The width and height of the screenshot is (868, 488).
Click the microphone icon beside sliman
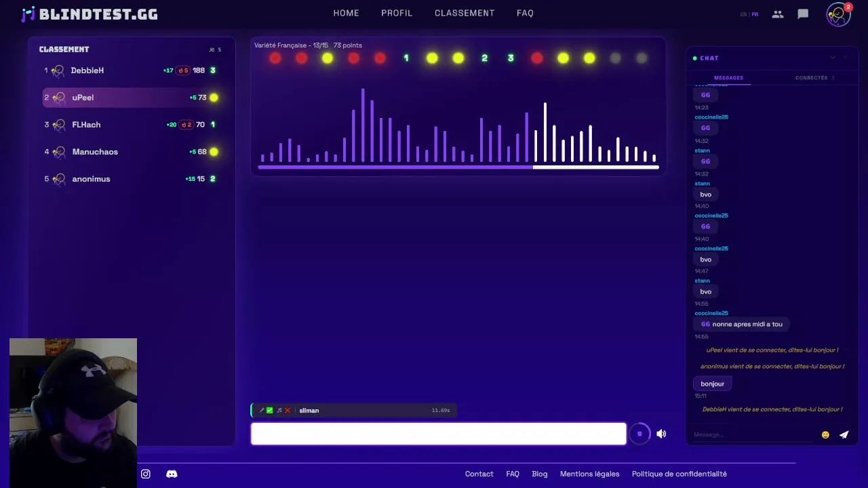pyautogui.click(x=262, y=411)
